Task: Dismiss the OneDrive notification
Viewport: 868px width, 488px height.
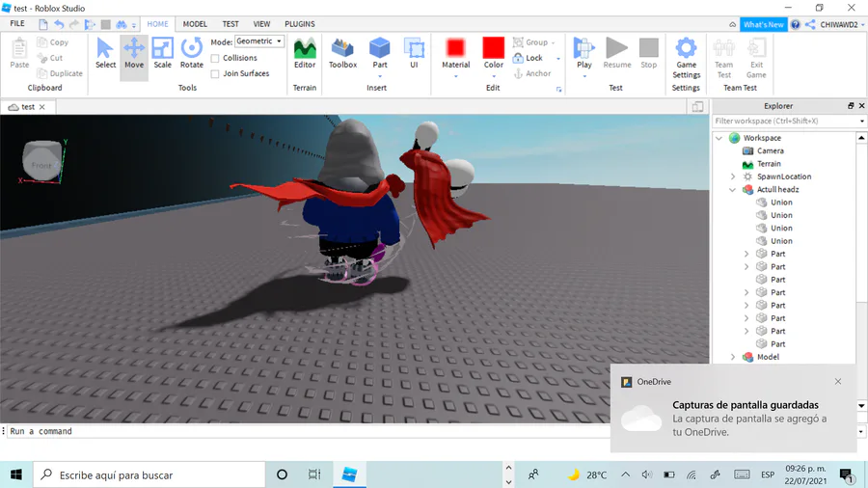Action: (x=838, y=381)
